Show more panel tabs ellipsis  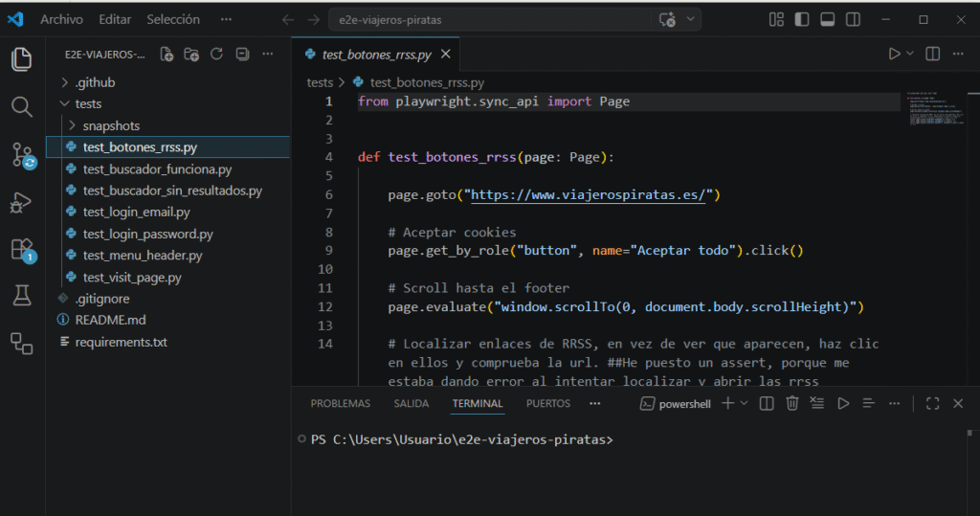tap(595, 403)
